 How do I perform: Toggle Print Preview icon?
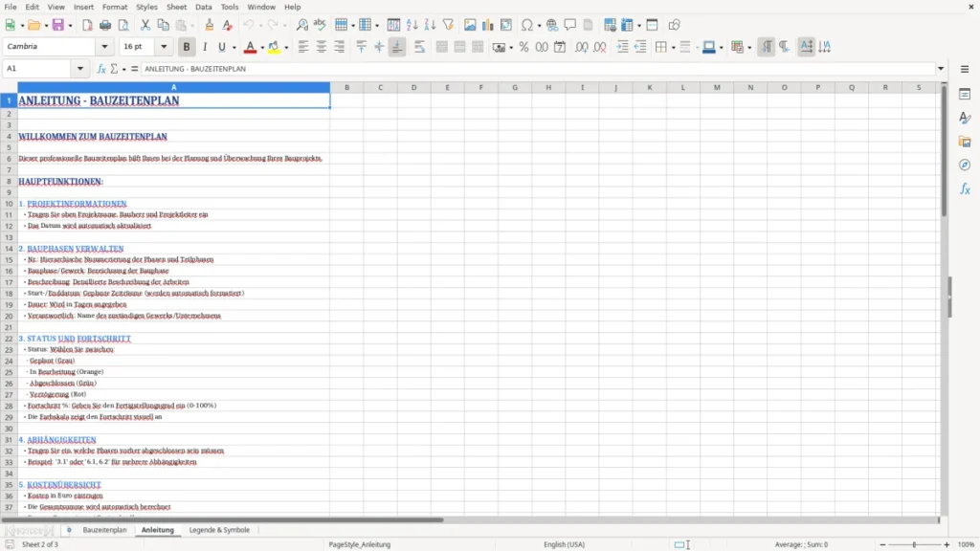point(123,25)
